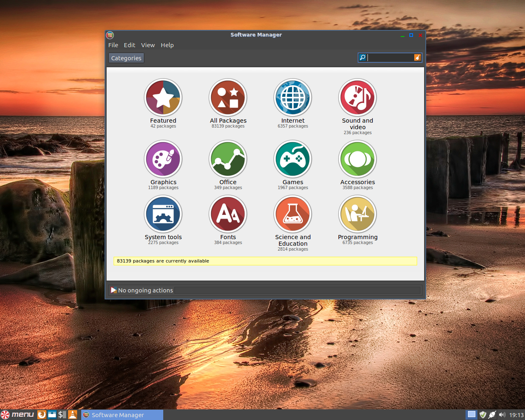Open the Help menu
Image resolution: width=525 pixels, height=420 pixels.
167,45
